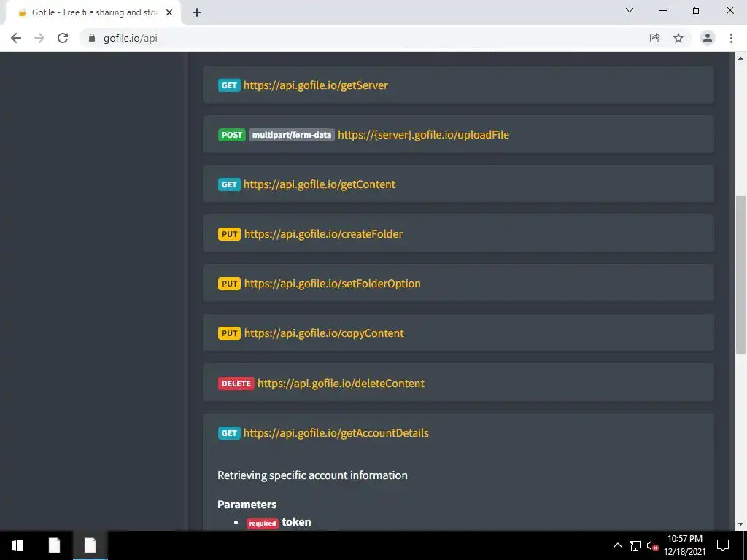The height and width of the screenshot is (560, 747).
Task: Click the browser forward arrow
Action: coord(39,38)
